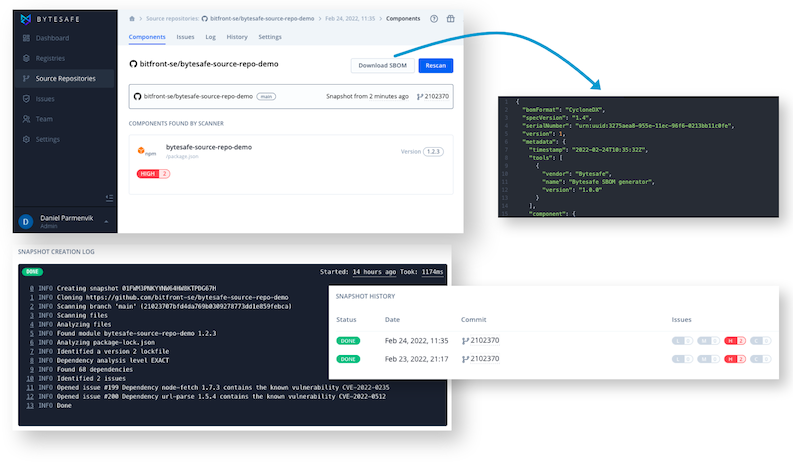The image size is (793, 462).
Task: Click the bomFormat CycloneDX line in JSON
Action: [563, 110]
